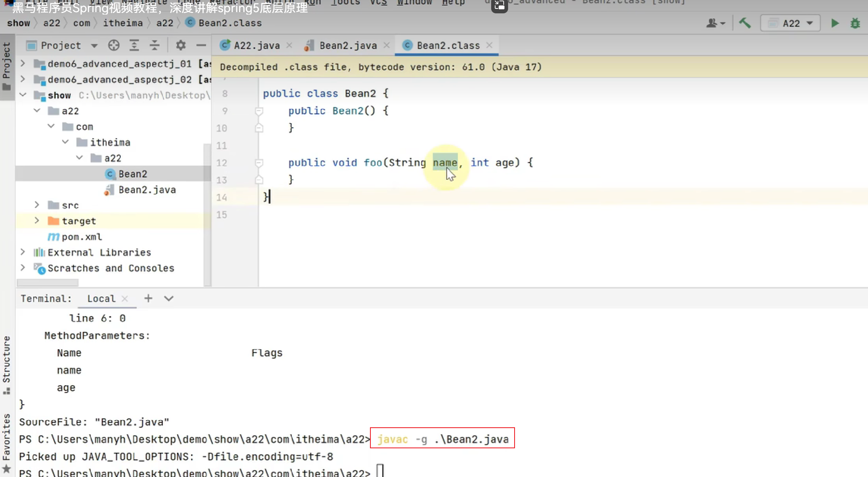Click the 'show' breadcrumb

(19, 23)
